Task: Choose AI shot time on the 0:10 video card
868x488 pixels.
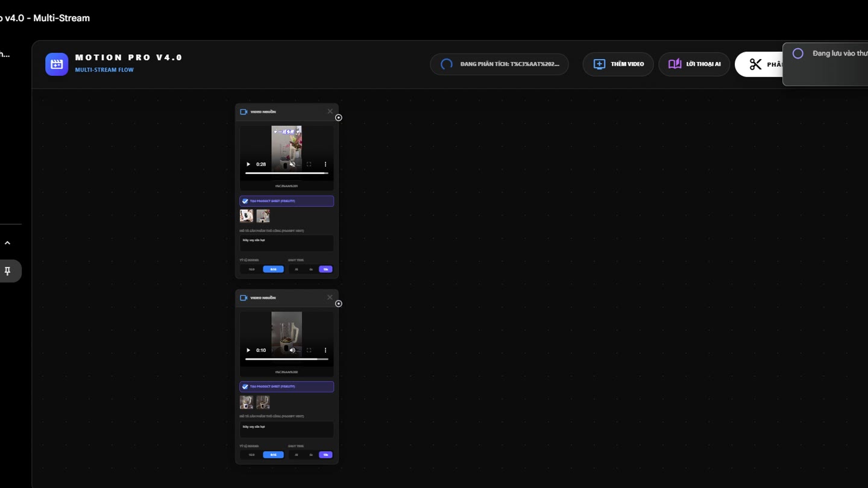Action: click(297, 455)
